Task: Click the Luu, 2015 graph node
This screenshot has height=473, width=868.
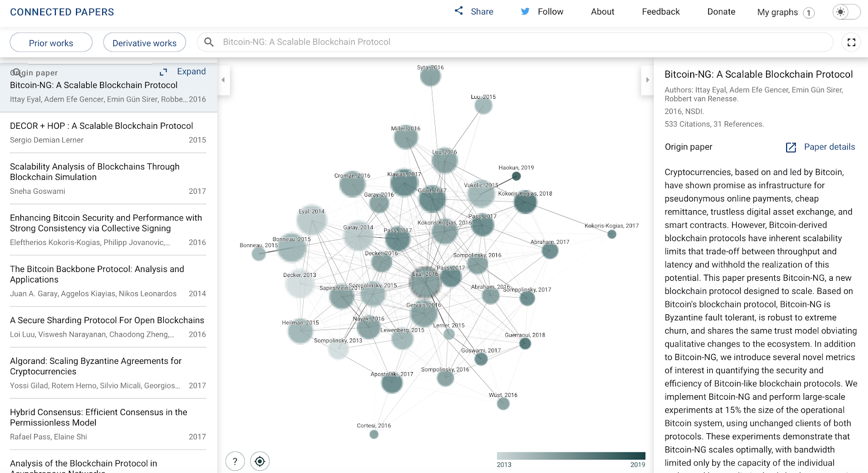Action: [483, 105]
